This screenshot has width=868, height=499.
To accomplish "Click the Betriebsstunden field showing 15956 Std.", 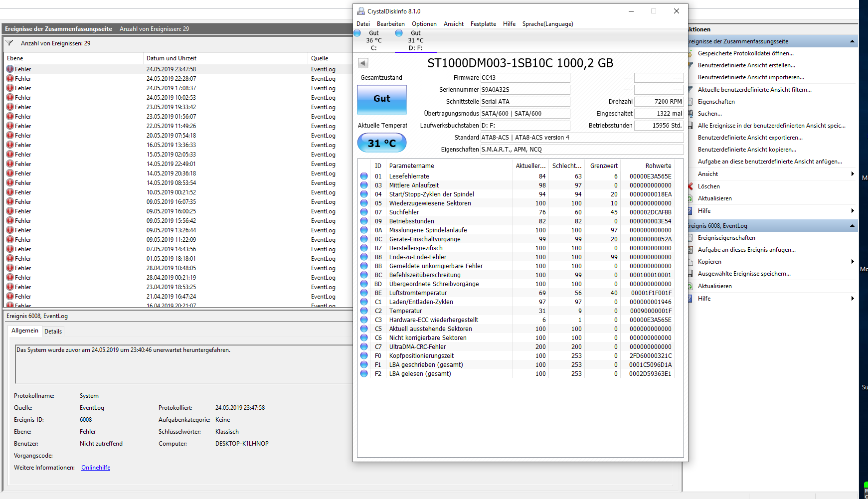I will tap(659, 126).
